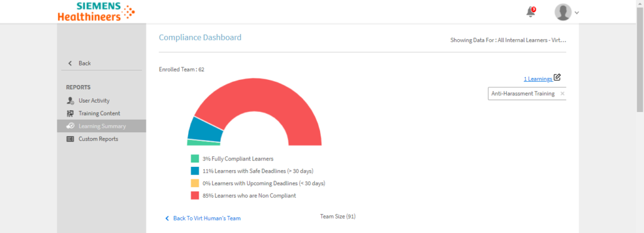Open the 1 Learnings link
The width and height of the screenshot is (644, 233).
(x=538, y=79)
